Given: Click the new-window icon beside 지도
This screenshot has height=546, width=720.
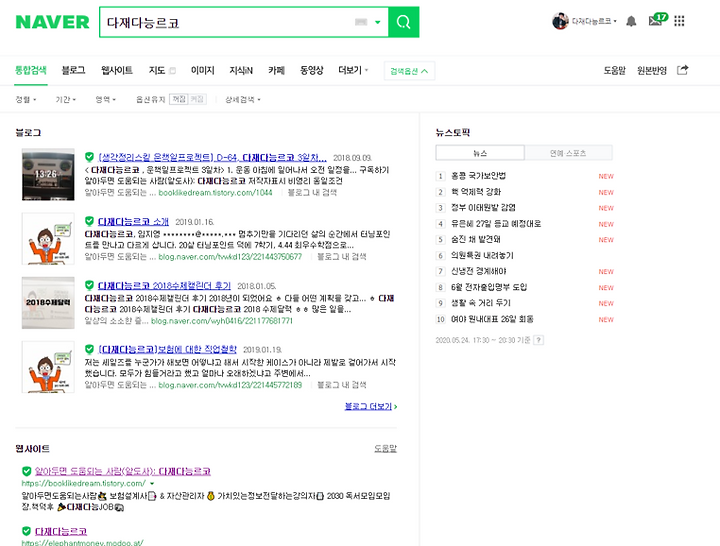Looking at the screenshot, I should (173, 71).
